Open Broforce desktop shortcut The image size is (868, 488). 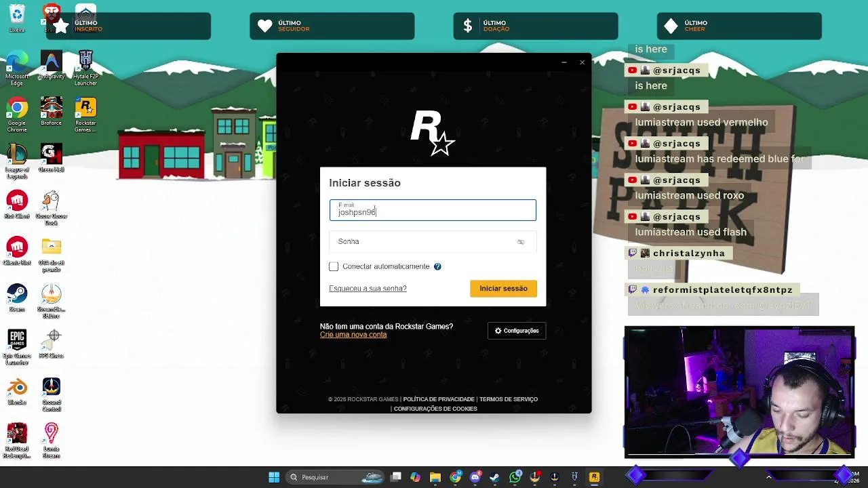coord(51,112)
